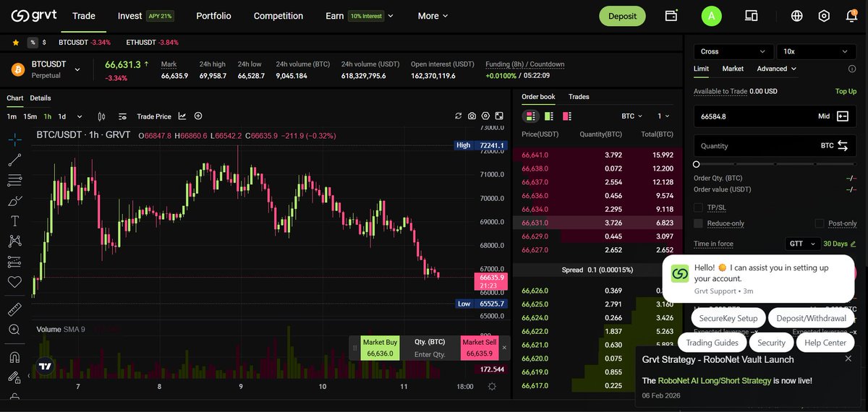This screenshot has height=412, width=868.
Task: Open the Fibonacci retracement tool
Action: [x=14, y=180]
